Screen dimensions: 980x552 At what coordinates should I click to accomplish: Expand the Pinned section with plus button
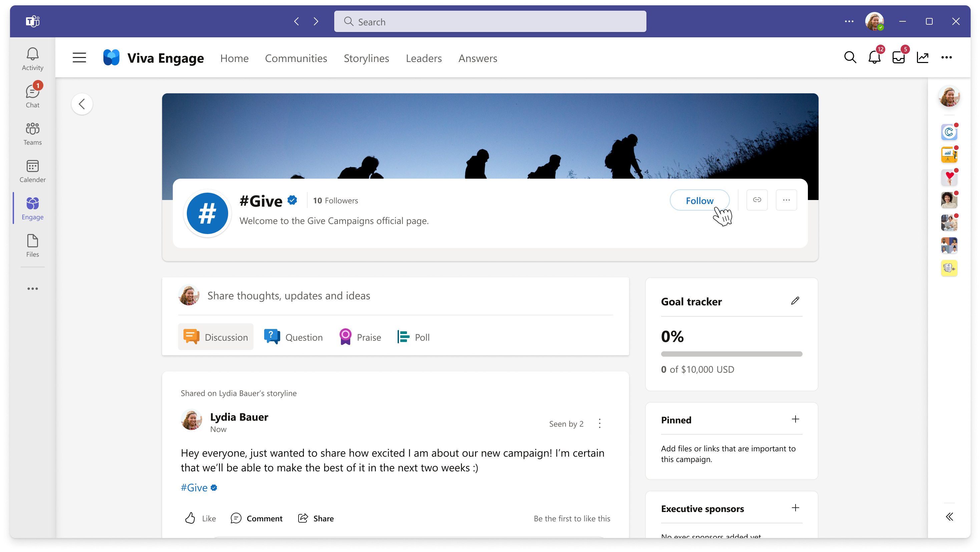point(795,419)
